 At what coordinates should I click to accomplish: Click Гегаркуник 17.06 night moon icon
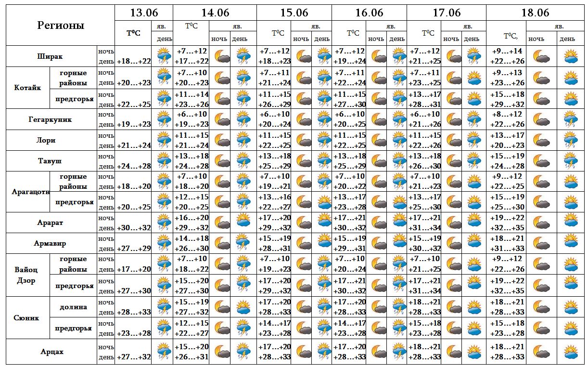[x=453, y=119]
